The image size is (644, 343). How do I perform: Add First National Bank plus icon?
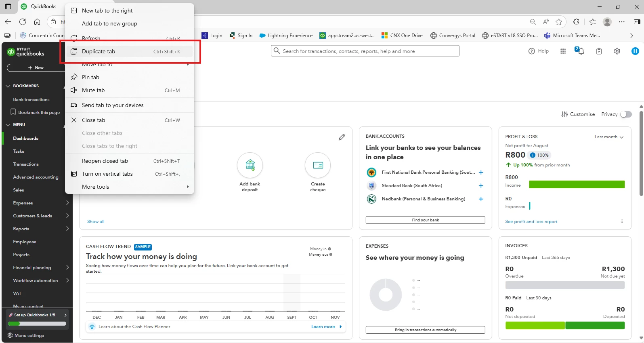[481, 173]
